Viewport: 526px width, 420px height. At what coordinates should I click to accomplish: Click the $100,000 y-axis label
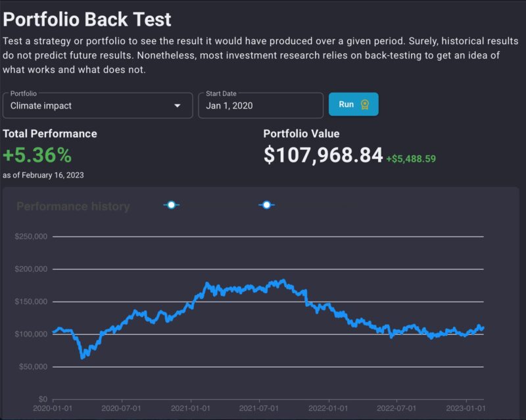[x=31, y=334]
